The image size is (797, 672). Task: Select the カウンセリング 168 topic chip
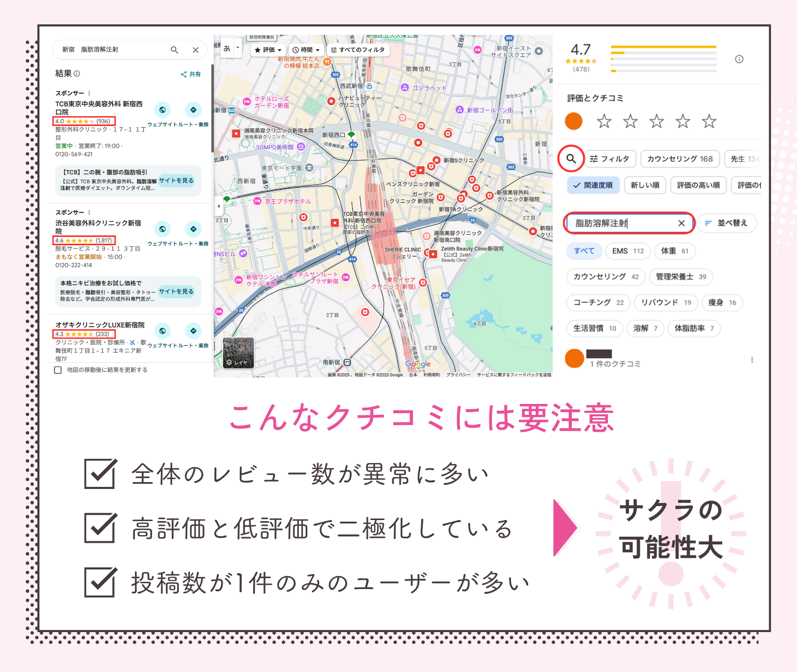click(x=680, y=159)
